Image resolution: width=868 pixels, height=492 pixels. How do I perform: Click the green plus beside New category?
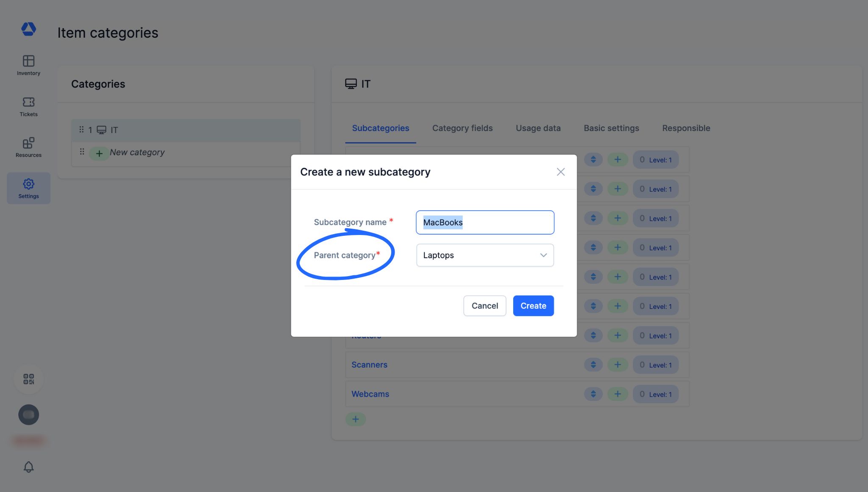pos(99,154)
